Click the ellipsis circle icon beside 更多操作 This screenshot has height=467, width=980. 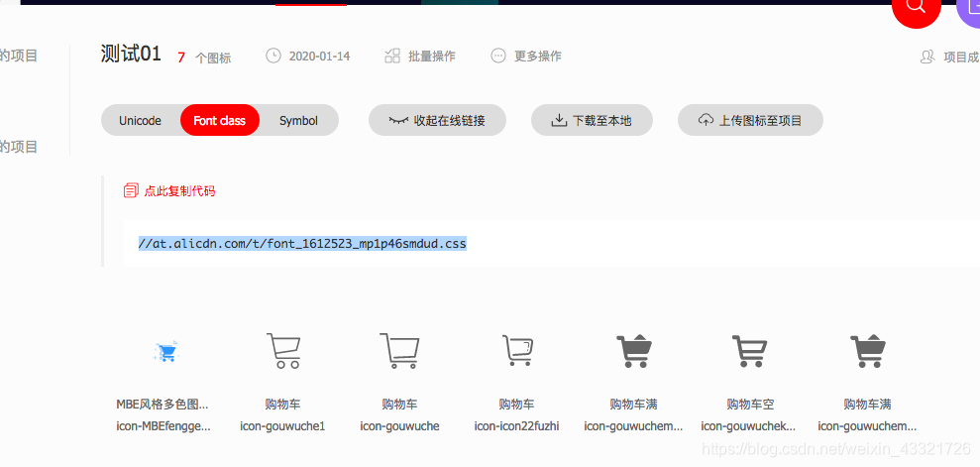[x=498, y=56]
